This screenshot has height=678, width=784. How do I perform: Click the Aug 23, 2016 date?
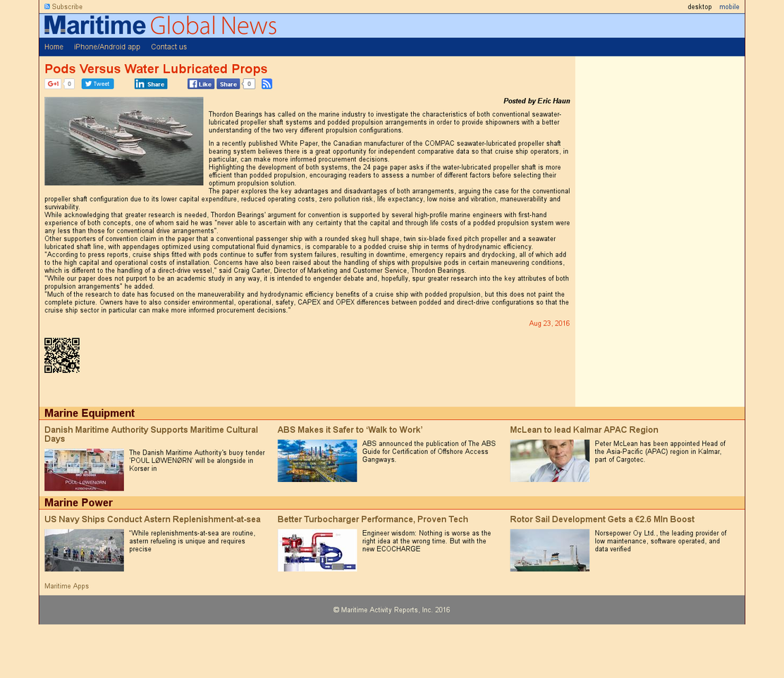[x=549, y=323]
